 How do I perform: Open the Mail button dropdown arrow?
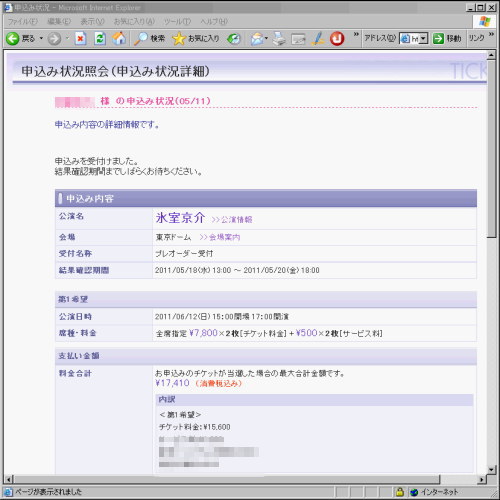click(266, 38)
